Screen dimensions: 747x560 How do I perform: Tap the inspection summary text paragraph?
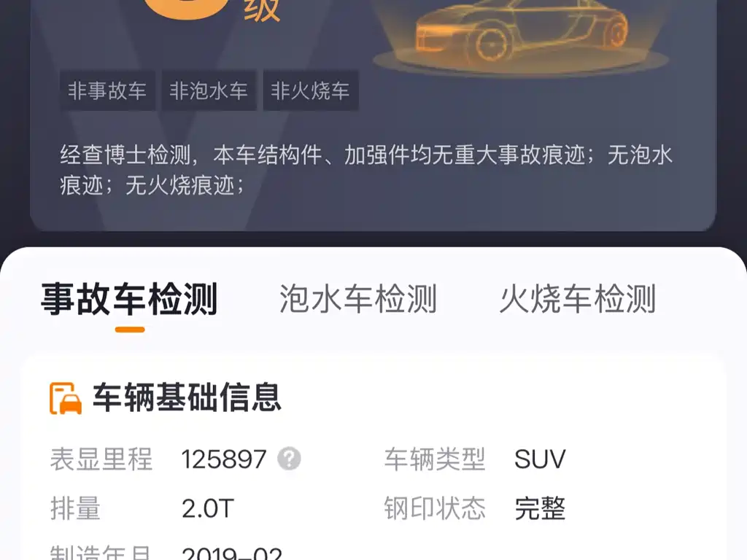pos(366,170)
